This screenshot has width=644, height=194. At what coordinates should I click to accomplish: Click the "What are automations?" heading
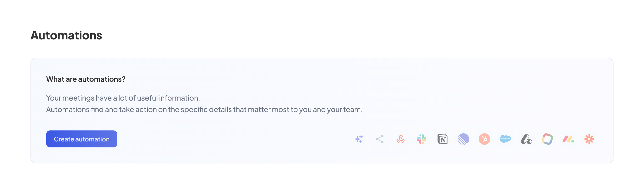pyautogui.click(x=86, y=79)
